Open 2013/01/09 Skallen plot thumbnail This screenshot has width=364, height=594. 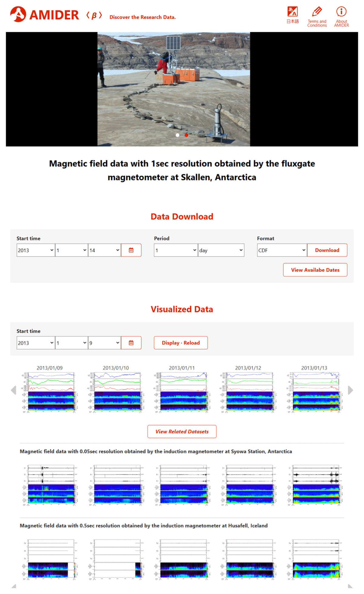click(x=50, y=392)
